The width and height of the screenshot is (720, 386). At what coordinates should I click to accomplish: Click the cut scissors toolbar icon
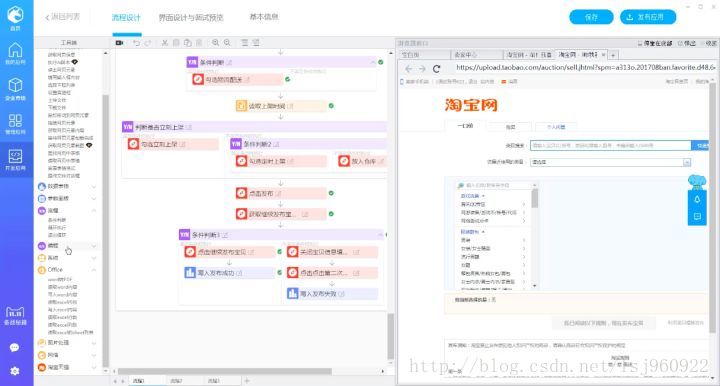(164, 43)
